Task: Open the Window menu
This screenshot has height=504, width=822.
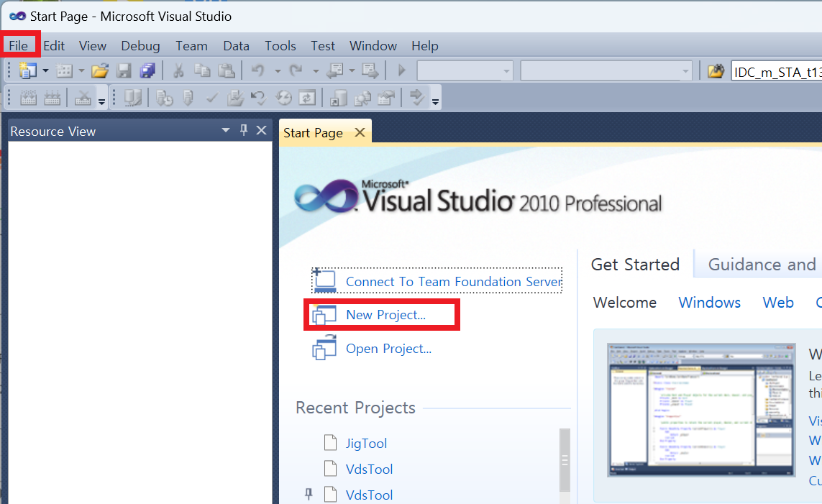Action: point(373,46)
